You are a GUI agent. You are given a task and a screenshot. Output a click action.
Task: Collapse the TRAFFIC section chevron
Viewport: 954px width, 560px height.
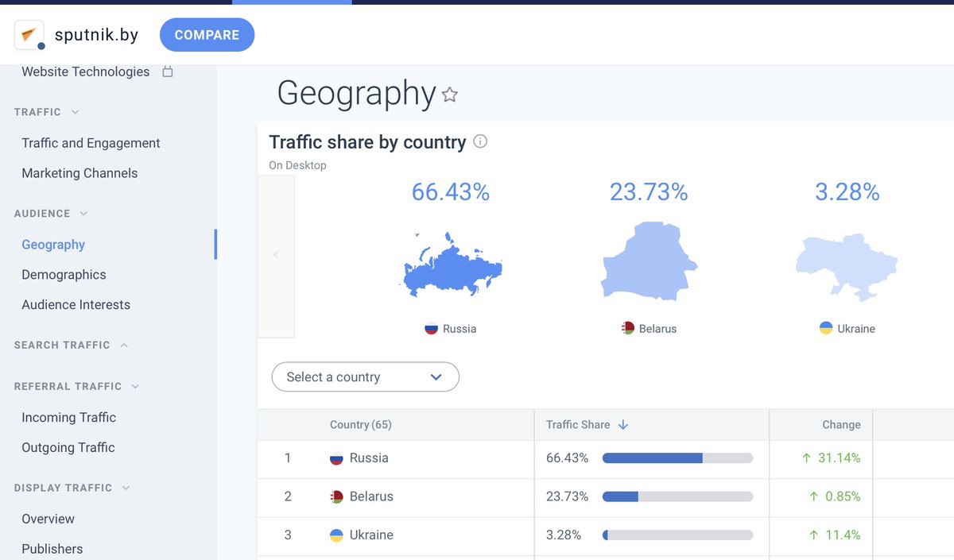pyautogui.click(x=76, y=112)
